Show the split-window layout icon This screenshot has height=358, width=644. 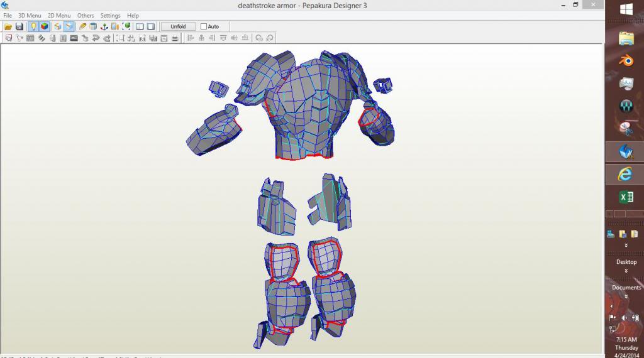point(140,26)
